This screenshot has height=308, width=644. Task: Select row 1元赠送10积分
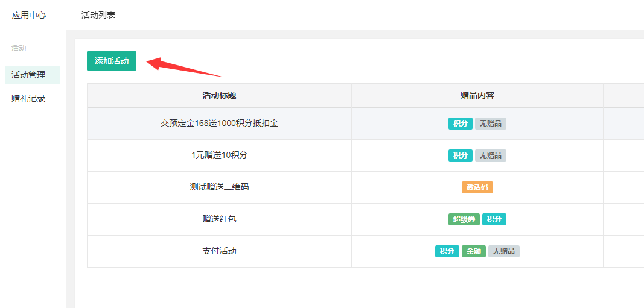(366, 156)
